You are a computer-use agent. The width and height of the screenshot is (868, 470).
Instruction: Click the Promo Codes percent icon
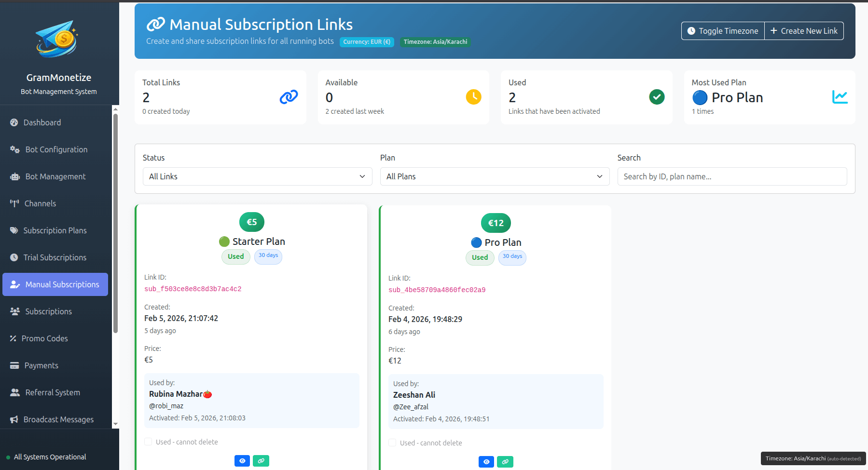(14, 338)
